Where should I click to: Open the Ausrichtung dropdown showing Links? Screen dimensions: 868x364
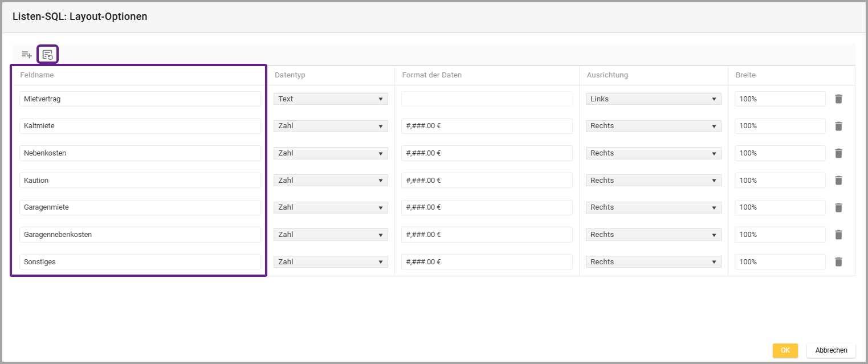653,99
